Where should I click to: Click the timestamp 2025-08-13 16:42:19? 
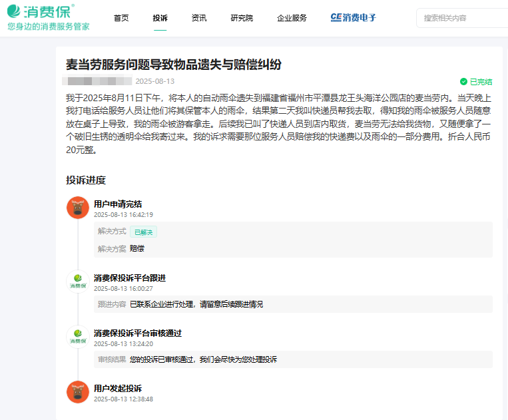click(x=123, y=215)
